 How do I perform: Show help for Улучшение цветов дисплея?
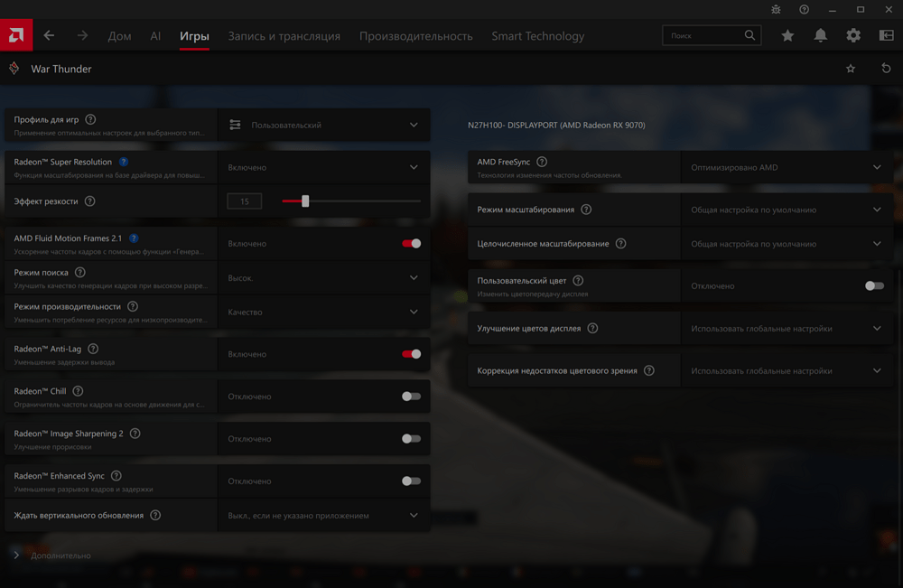pos(592,328)
